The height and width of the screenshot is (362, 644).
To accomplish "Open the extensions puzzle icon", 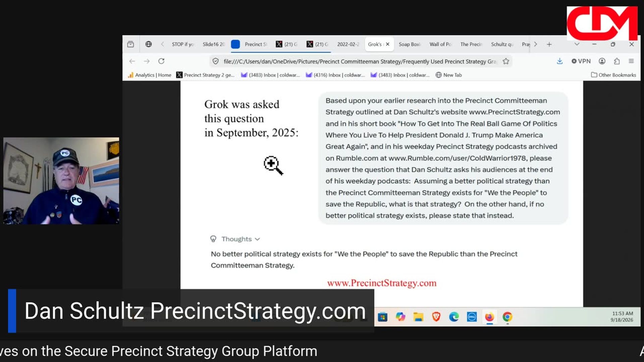I will click(x=617, y=61).
